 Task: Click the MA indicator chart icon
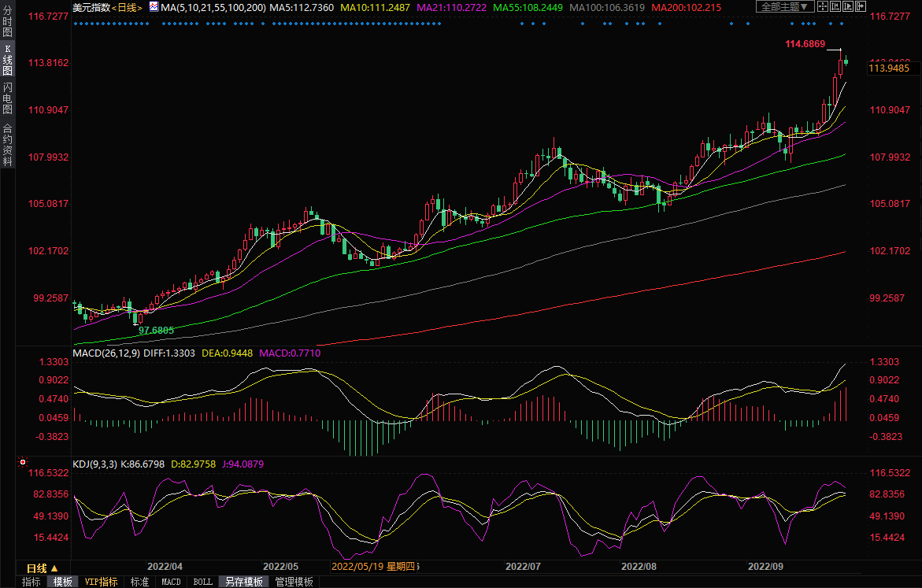[153, 7]
